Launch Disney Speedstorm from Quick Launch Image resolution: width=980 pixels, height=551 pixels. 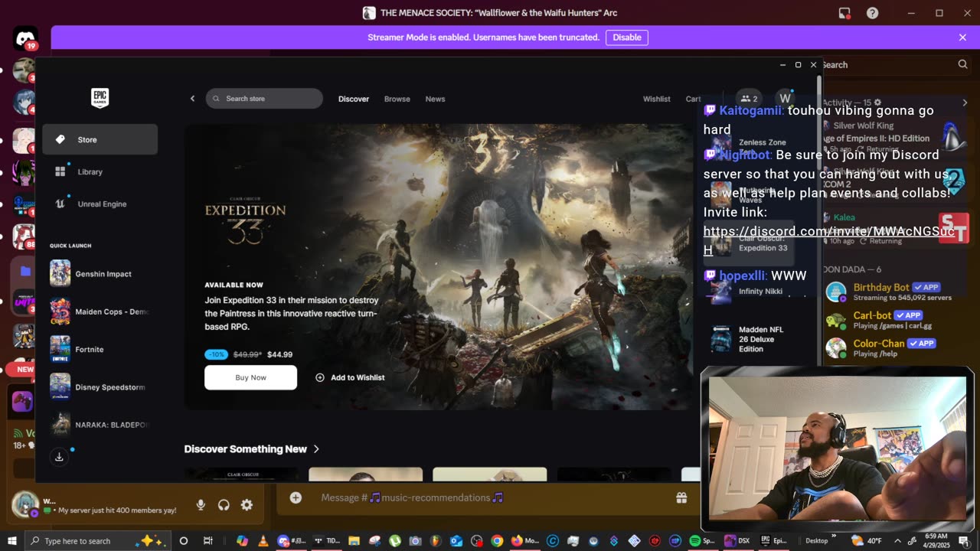100,386
